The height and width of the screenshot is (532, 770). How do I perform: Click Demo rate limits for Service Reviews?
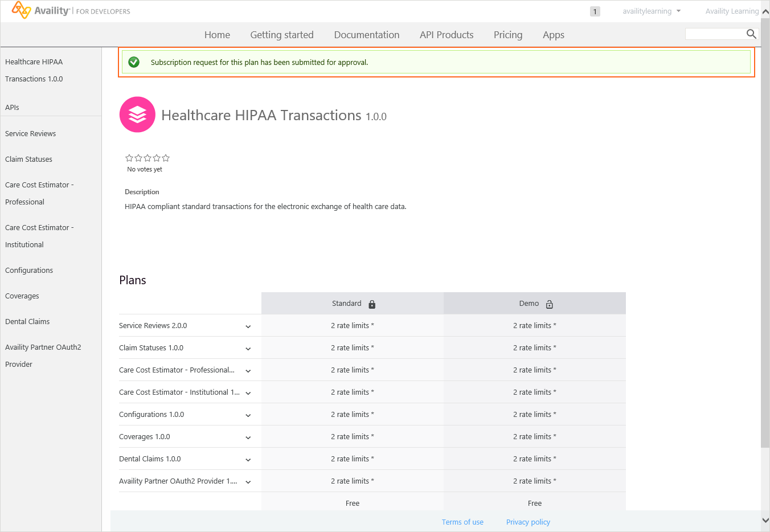(535, 325)
